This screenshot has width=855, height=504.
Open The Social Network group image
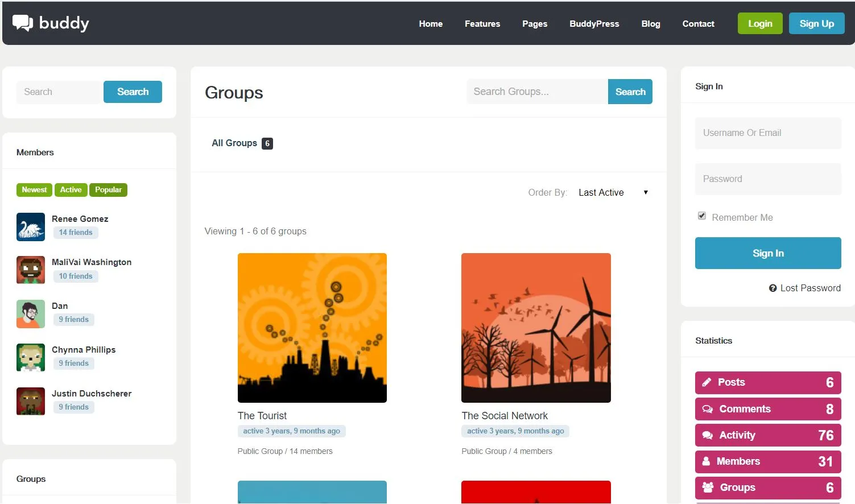point(535,327)
